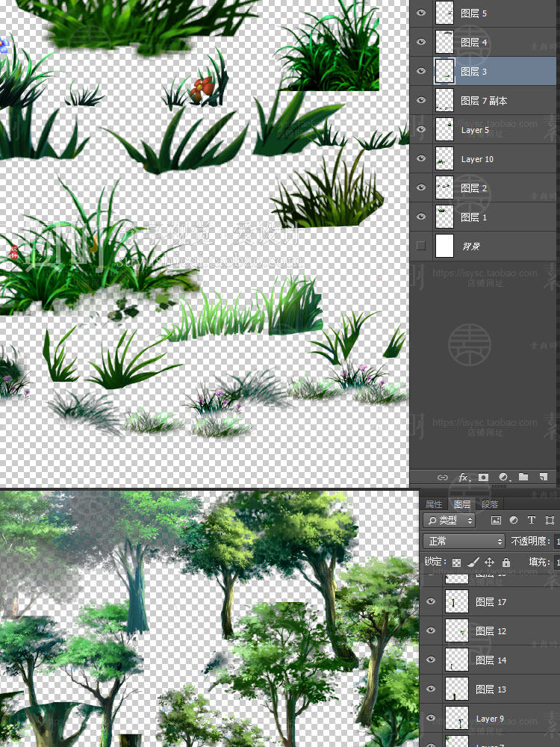Select layer row 图层 4
This screenshot has height=747, width=560.
coord(485,42)
